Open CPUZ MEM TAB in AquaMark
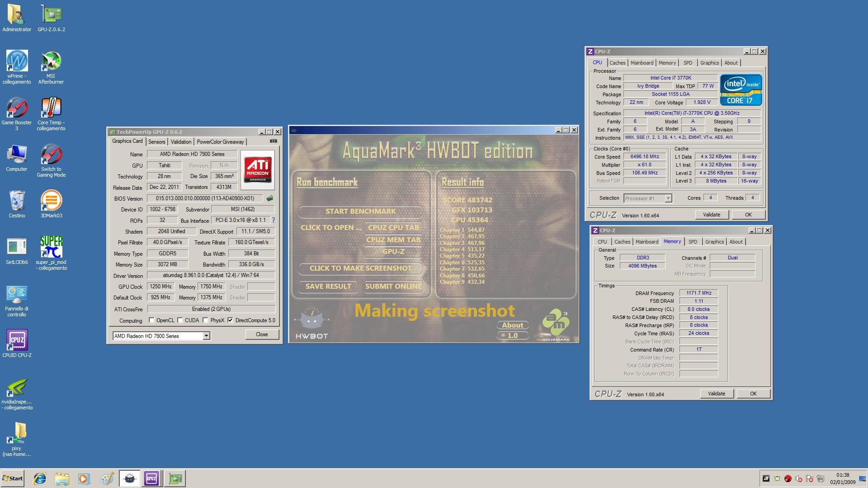 (x=393, y=240)
